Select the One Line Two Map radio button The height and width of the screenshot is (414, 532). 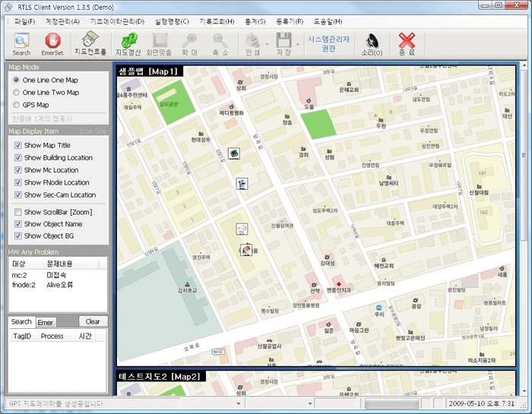[16, 92]
